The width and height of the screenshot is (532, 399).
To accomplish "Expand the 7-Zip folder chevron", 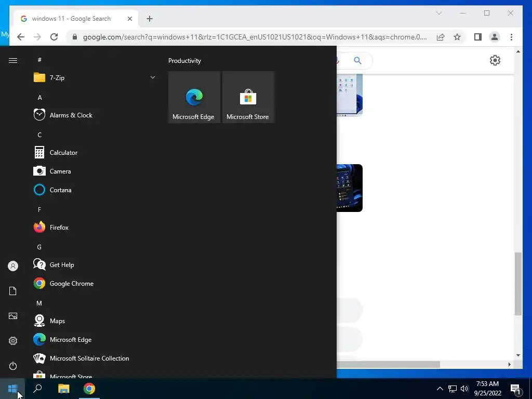I will [x=153, y=78].
